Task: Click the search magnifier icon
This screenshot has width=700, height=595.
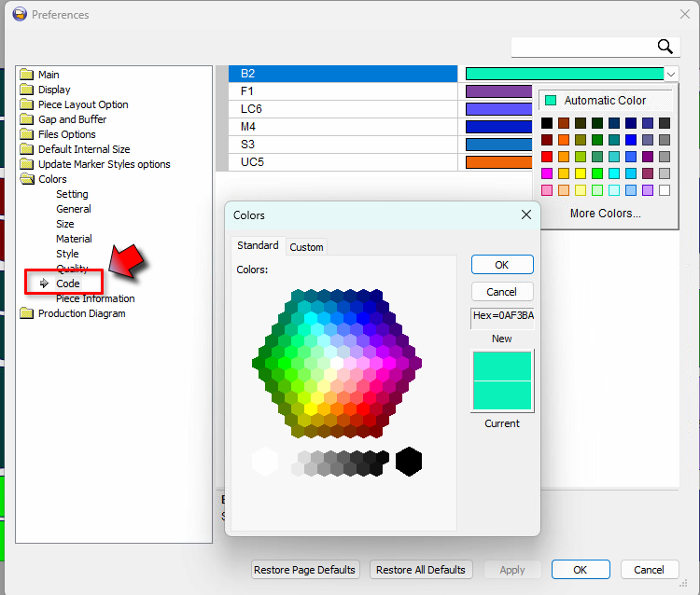Action: pyautogui.click(x=665, y=47)
